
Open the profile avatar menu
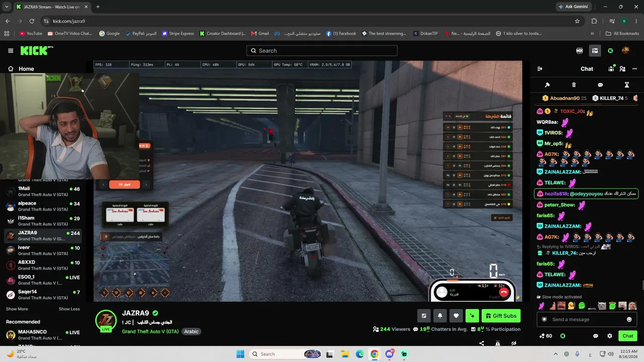(625, 51)
